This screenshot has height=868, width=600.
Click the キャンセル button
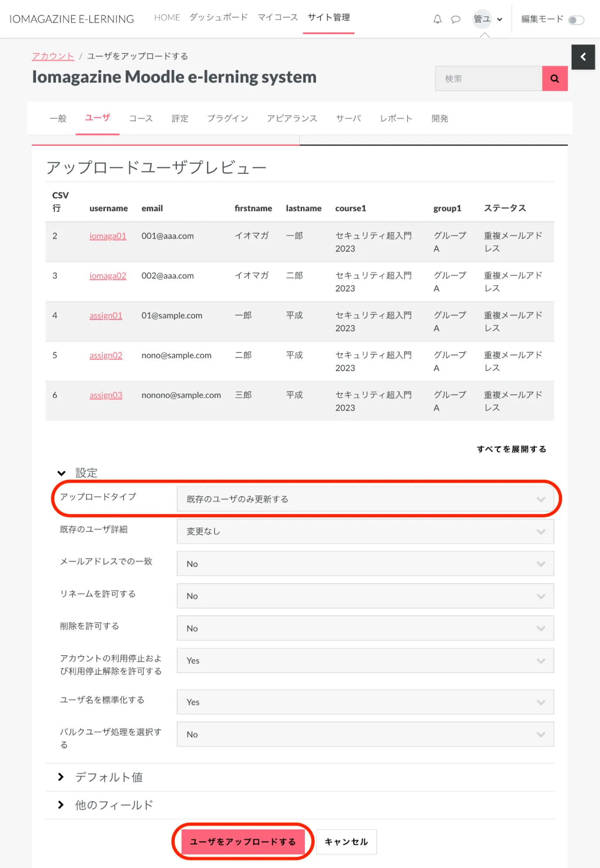[346, 842]
